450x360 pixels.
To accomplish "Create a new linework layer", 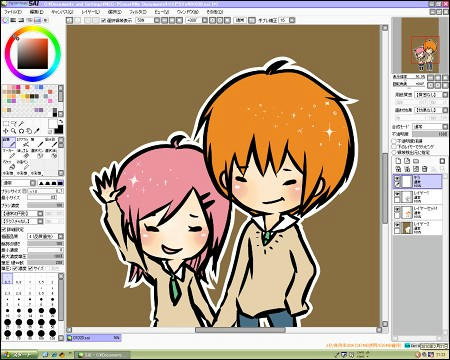I will click(407, 161).
